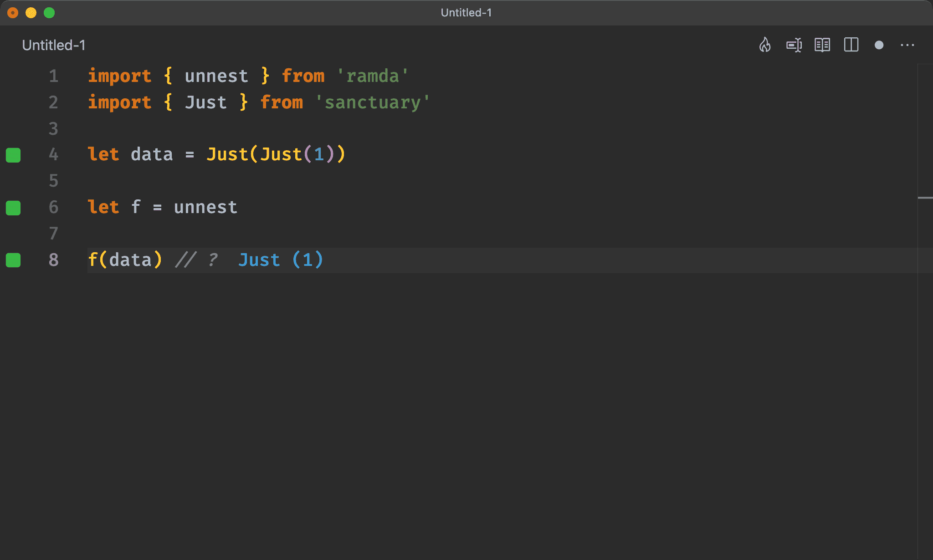
Task: Click line number 3 in the gutter
Action: 53,129
